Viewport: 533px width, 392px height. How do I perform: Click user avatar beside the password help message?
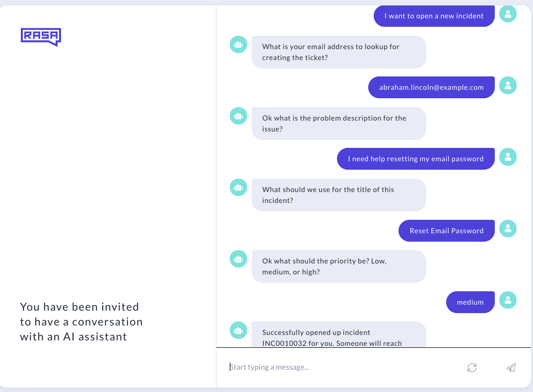tap(508, 157)
